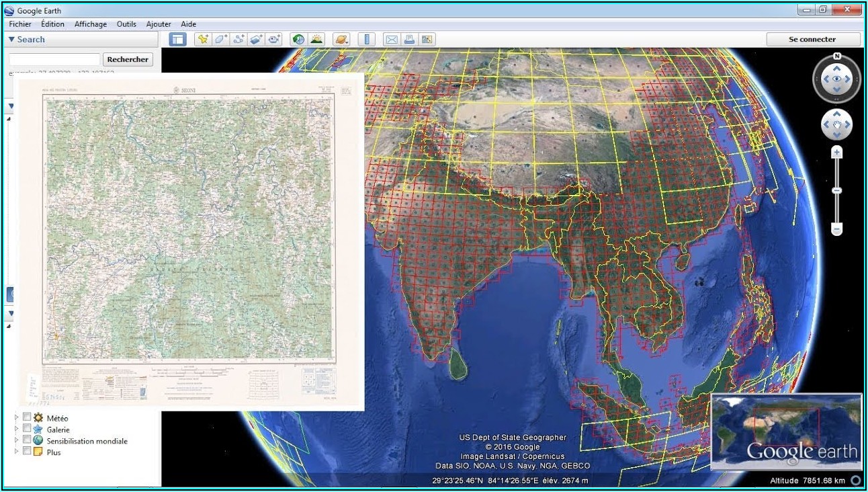Open the Outils menu
Image resolution: width=868 pixels, height=492 pixels.
click(x=126, y=24)
